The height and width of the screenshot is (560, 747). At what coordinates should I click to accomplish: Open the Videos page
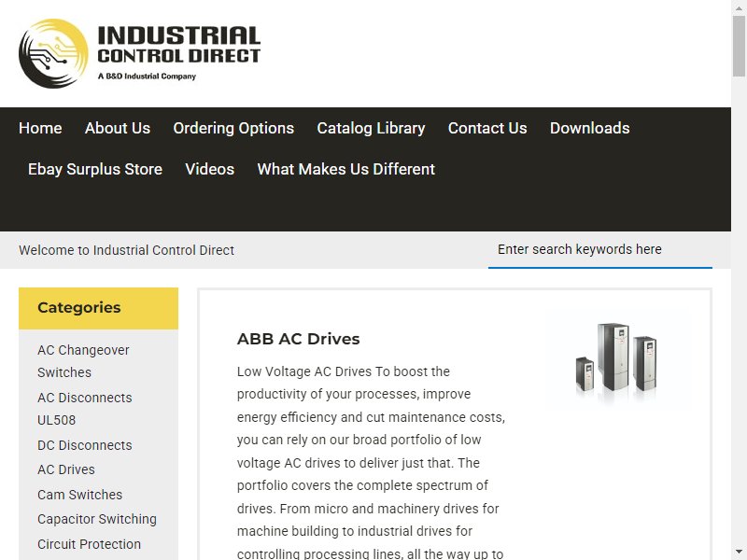(209, 169)
